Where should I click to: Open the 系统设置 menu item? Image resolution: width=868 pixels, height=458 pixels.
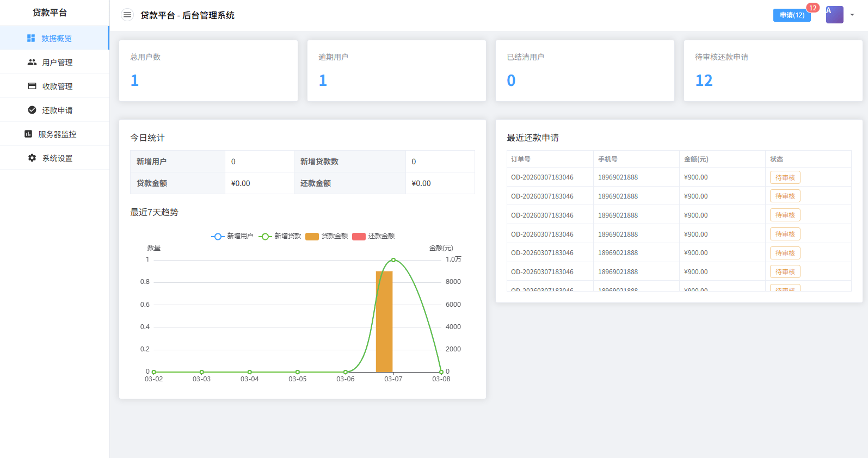(x=57, y=158)
